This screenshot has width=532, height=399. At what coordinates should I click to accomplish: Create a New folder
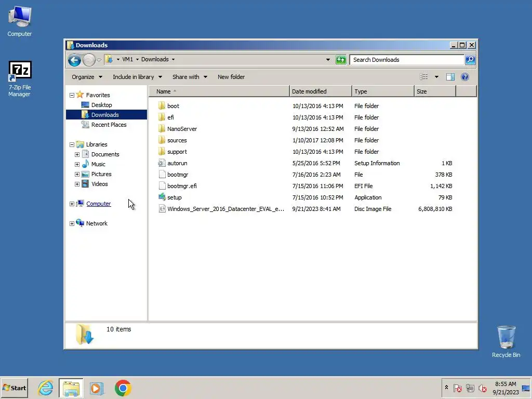231,77
